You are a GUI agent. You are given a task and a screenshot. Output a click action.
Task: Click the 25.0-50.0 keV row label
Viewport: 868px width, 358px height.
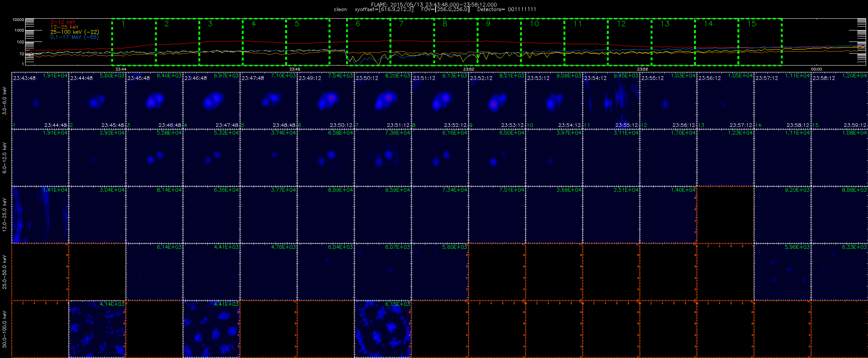(x=5, y=272)
